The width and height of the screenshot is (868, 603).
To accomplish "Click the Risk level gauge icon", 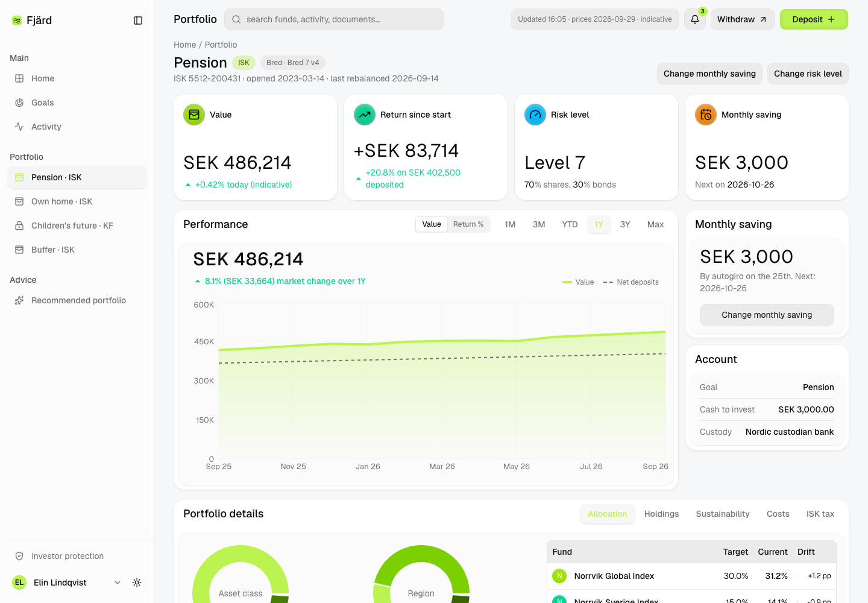I will [535, 115].
